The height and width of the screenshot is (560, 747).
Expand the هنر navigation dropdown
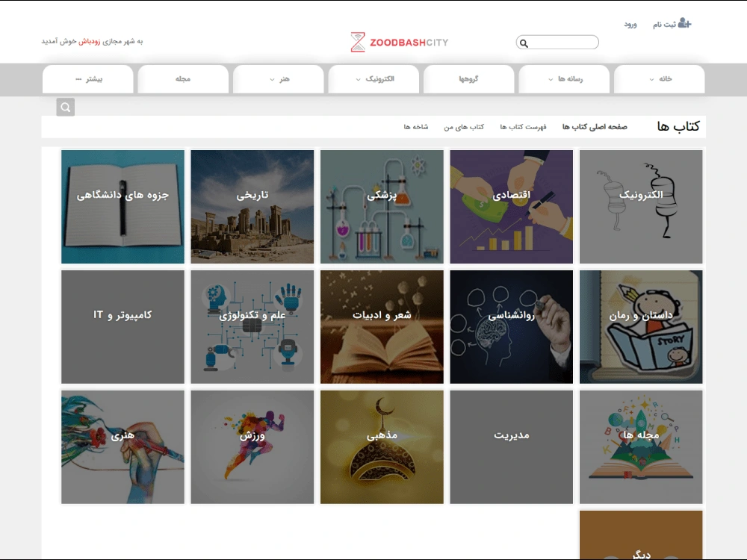click(278, 79)
